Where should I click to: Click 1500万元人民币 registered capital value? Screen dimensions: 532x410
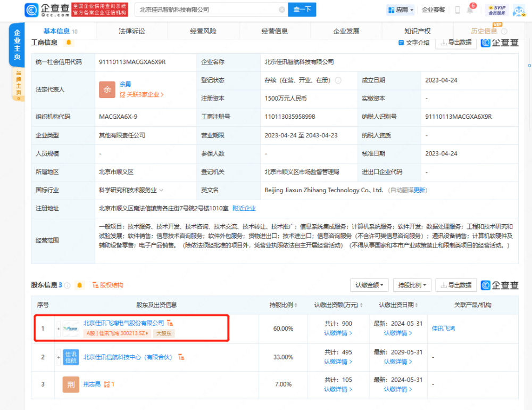pos(286,99)
